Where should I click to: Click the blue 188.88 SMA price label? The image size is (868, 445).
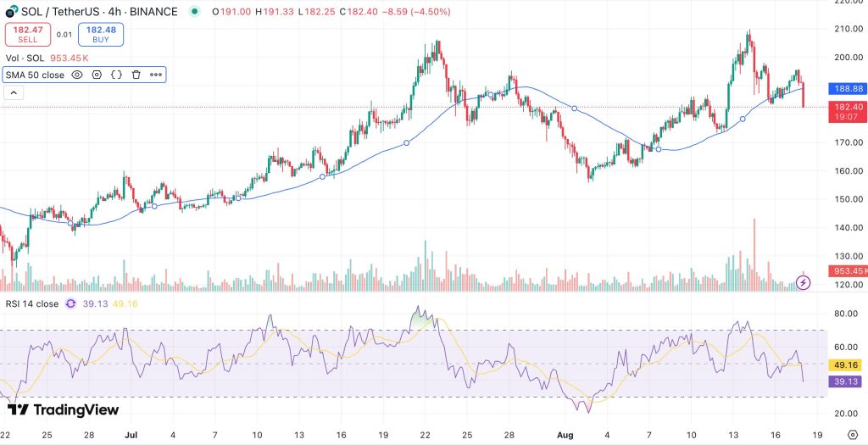(849, 88)
